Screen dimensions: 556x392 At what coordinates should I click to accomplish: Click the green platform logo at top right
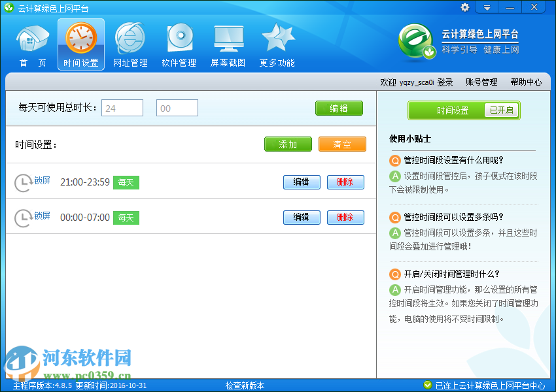417,41
